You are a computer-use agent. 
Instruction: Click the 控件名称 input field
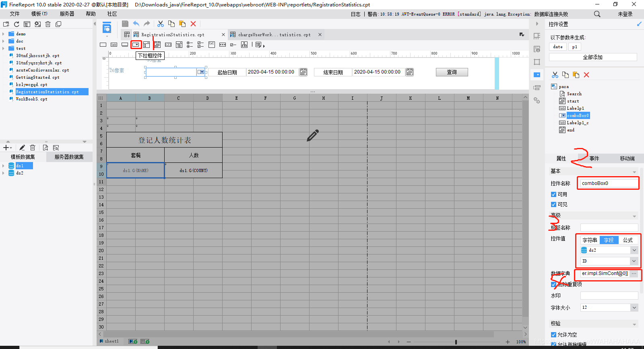(x=609, y=183)
